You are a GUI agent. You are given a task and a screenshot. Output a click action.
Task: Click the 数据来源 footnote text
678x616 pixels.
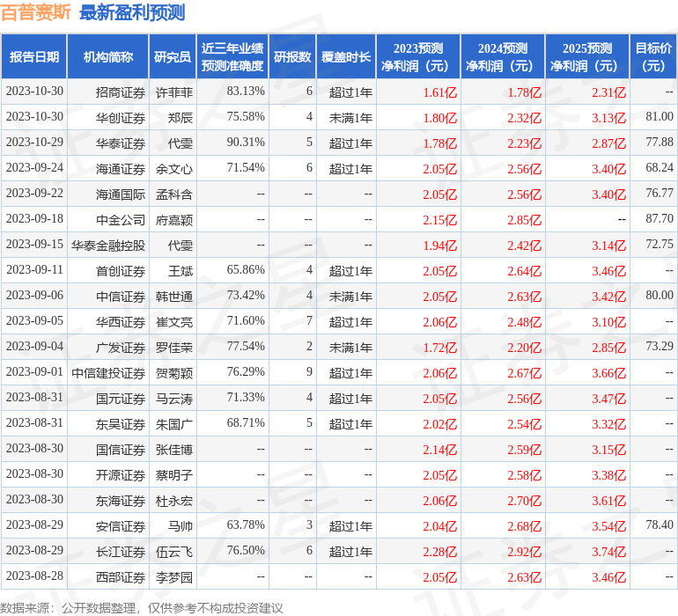coord(142,608)
